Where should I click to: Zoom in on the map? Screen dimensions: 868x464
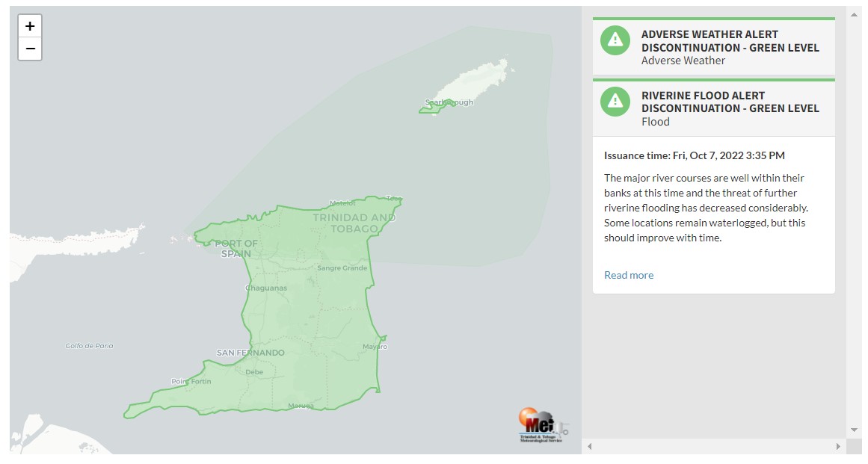point(30,26)
